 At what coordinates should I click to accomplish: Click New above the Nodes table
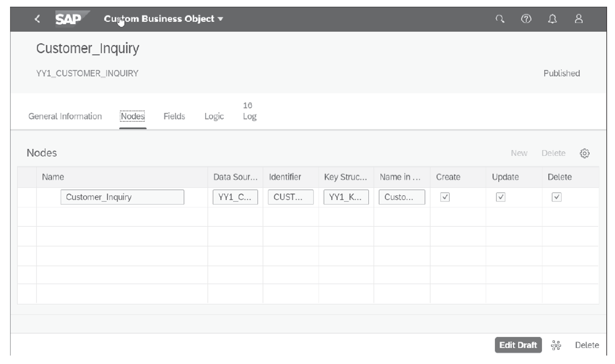(519, 153)
